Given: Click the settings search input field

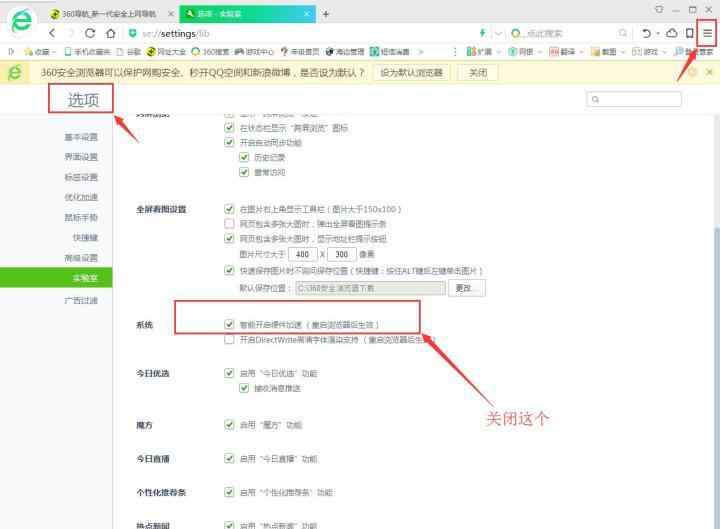Looking at the screenshot, I should [634, 99].
